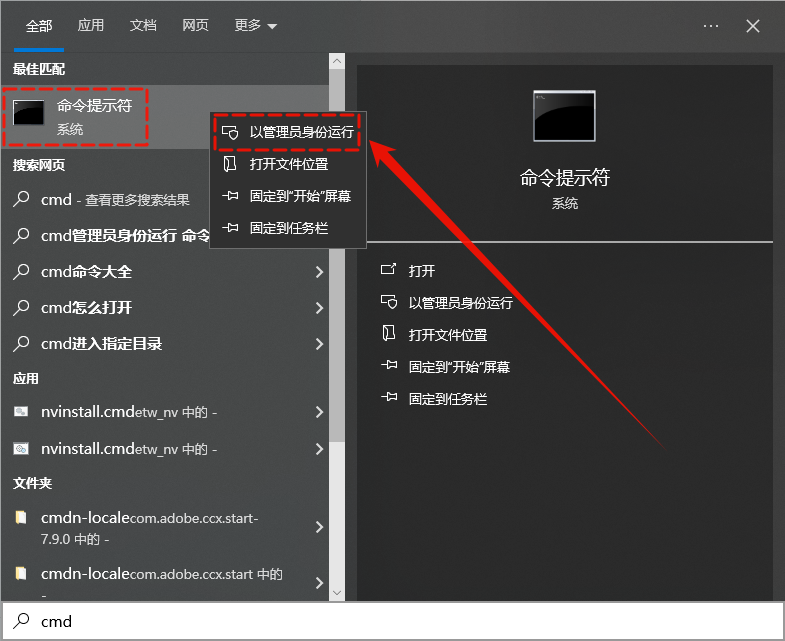Click folder icon of cmdn-locale 7.9.0 result
This screenshot has height=641, width=785.
[x=21, y=517]
